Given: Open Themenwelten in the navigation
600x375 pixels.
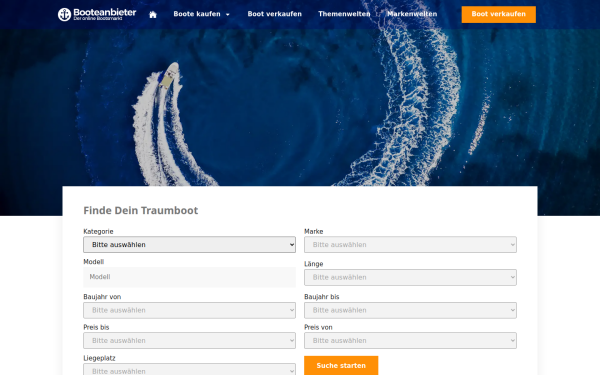Looking at the screenshot, I should pyautogui.click(x=344, y=14).
